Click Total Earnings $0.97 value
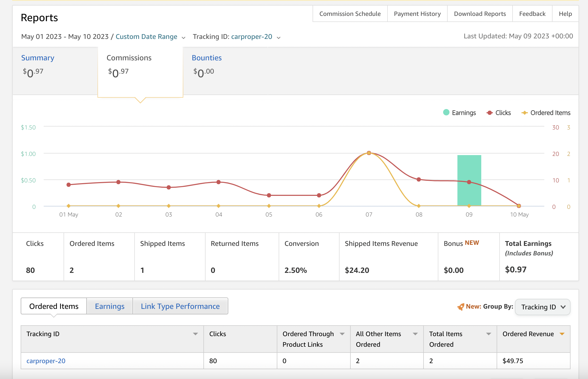Image resolution: width=588 pixels, height=379 pixels. click(x=516, y=269)
